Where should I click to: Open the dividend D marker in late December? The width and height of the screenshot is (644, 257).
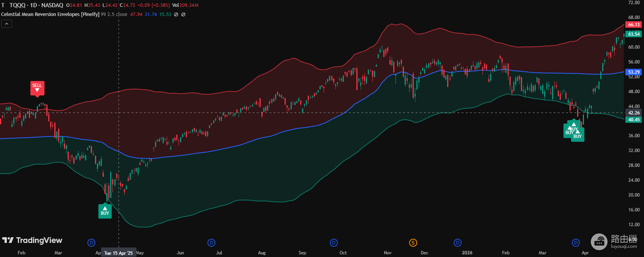tap(458, 243)
